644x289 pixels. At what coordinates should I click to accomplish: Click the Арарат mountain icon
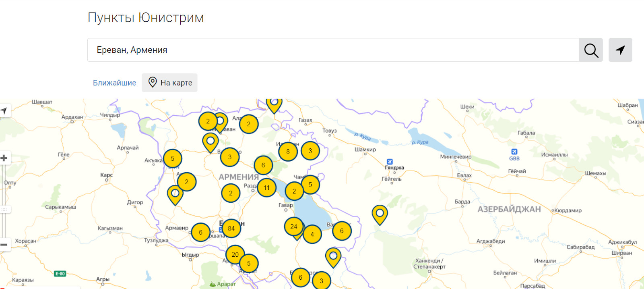(x=213, y=284)
